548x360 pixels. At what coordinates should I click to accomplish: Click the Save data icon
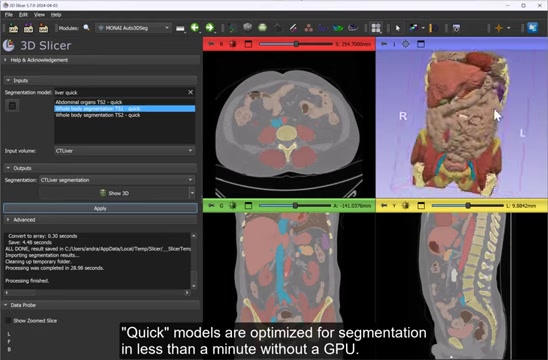pyautogui.click(x=43, y=28)
